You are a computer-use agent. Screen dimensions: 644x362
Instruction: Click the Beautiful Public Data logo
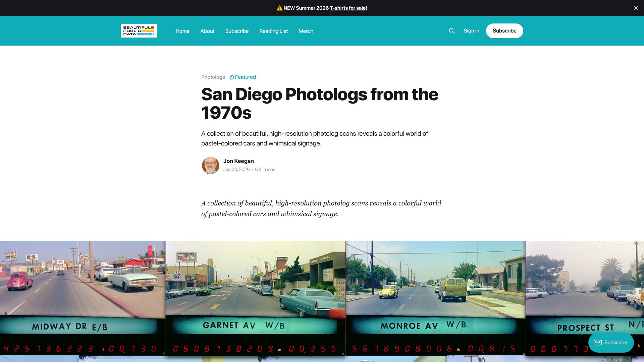(x=139, y=31)
